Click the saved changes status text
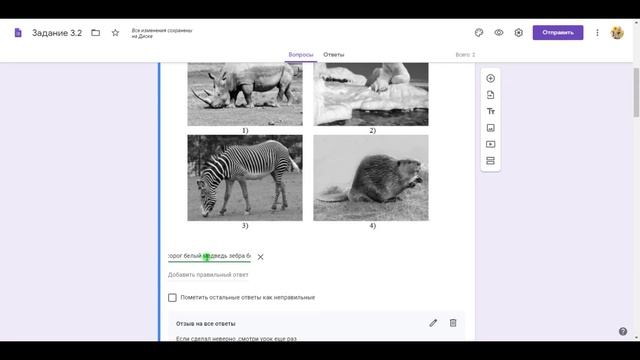Image resolution: width=640 pixels, height=360 pixels. [x=162, y=33]
